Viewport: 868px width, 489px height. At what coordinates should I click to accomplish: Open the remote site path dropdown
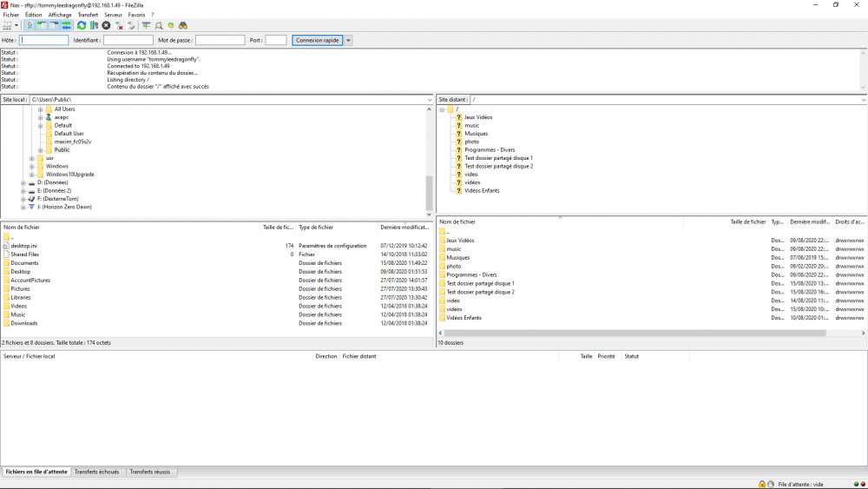click(863, 100)
